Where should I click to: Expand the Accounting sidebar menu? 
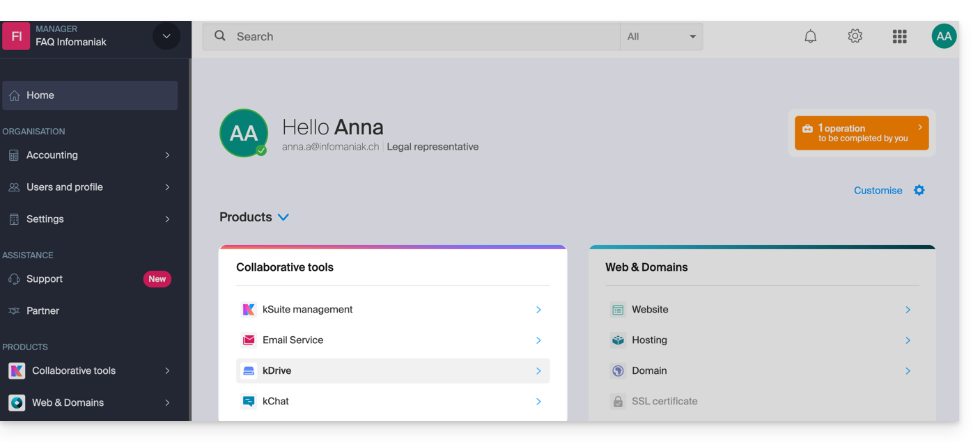click(89, 155)
